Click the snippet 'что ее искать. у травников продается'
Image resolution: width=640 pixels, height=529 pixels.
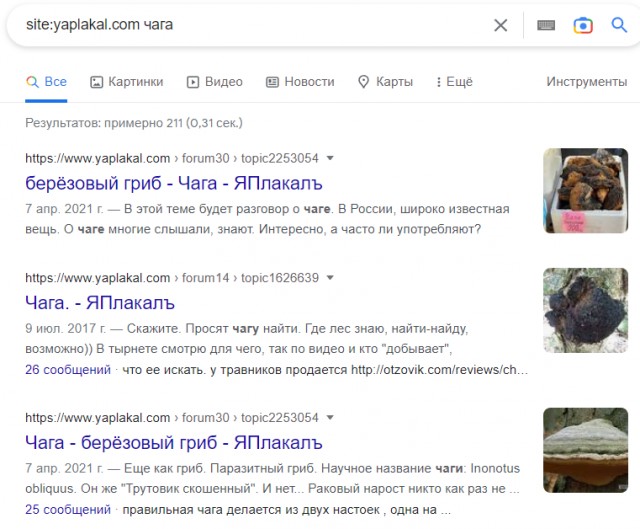(x=325, y=370)
